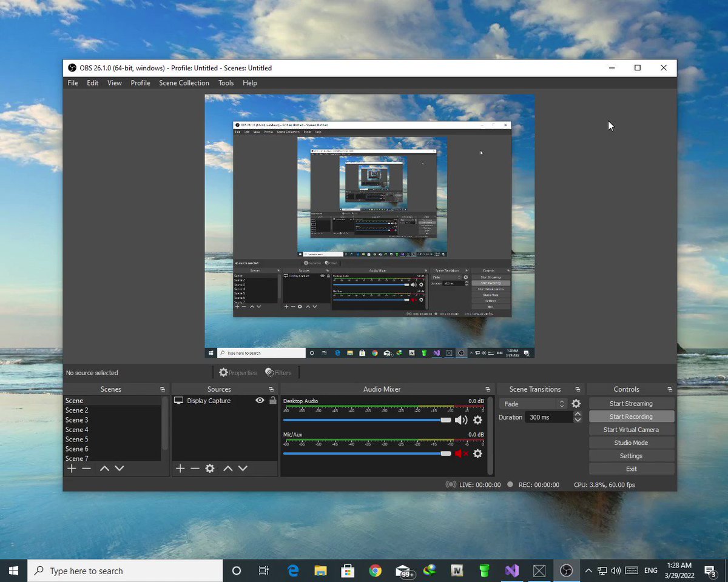
Task: Add a new scene with plus icon
Action: pos(72,469)
